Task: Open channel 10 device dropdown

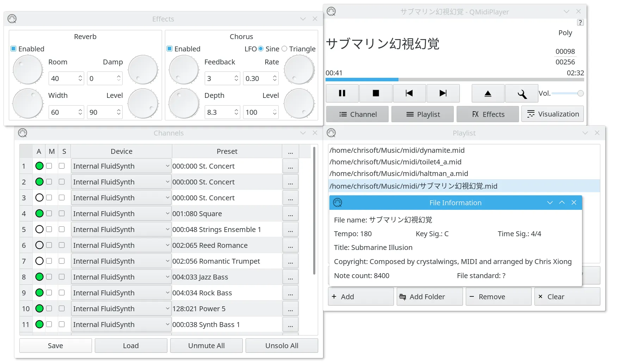Action: pyautogui.click(x=121, y=309)
